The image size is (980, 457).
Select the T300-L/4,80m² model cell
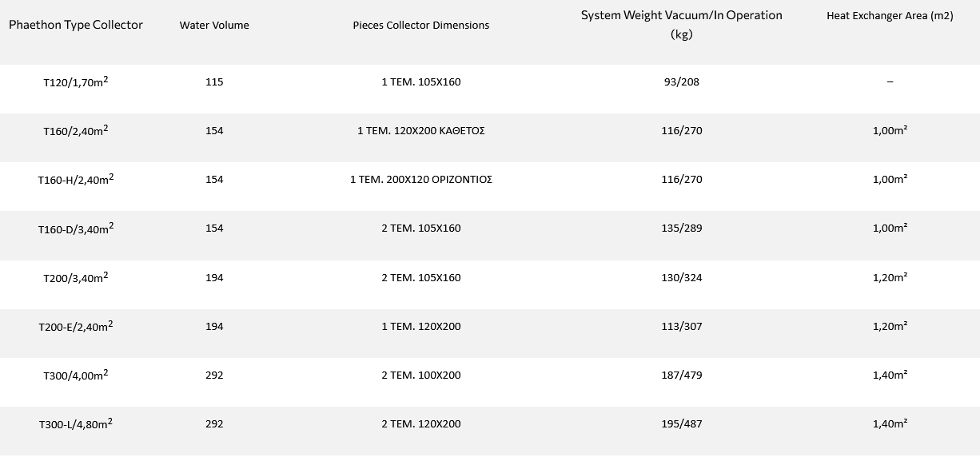click(76, 424)
